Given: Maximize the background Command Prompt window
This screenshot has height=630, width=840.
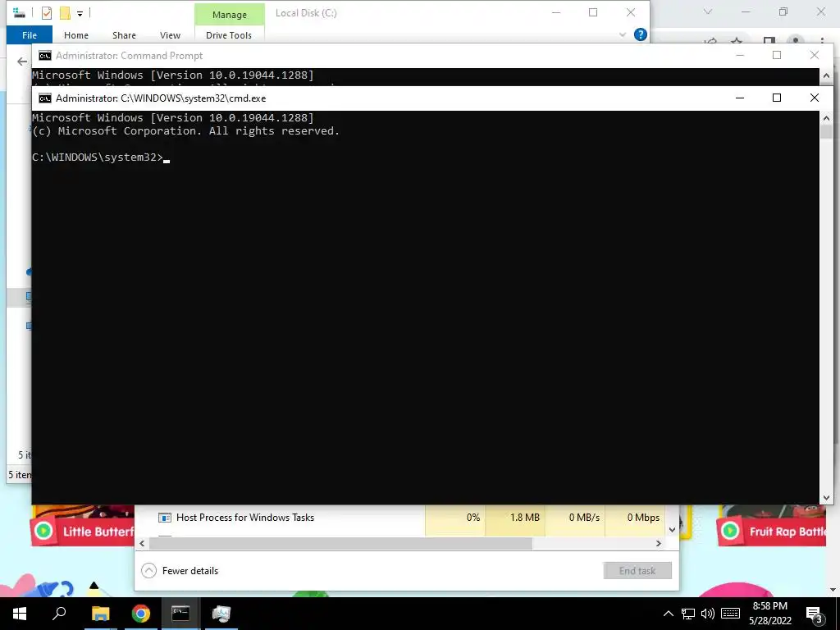Looking at the screenshot, I should [777, 55].
